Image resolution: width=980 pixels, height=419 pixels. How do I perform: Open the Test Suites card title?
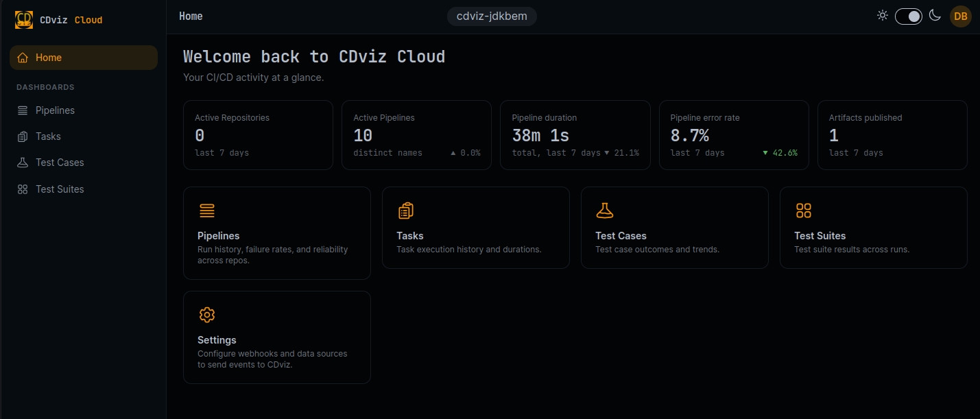(820, 236)
